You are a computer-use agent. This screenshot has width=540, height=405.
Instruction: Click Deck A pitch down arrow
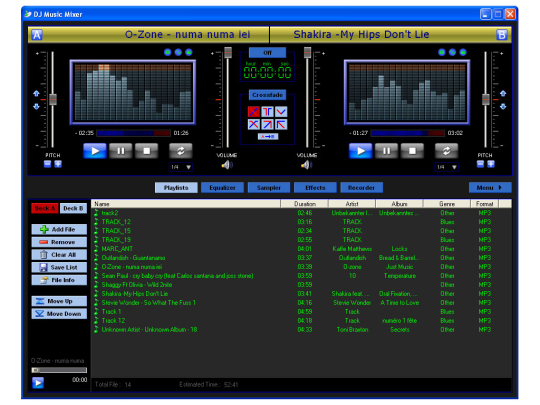[x=36, y=106]
